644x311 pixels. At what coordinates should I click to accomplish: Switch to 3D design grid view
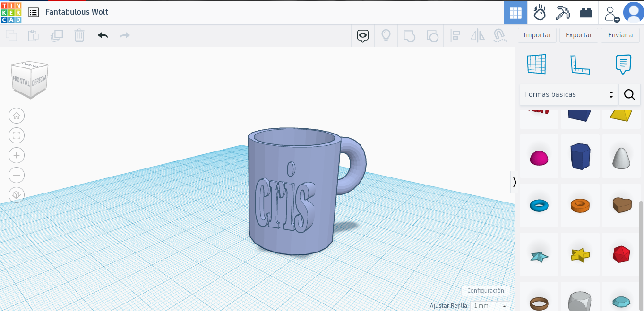click(x=515, y=12)
